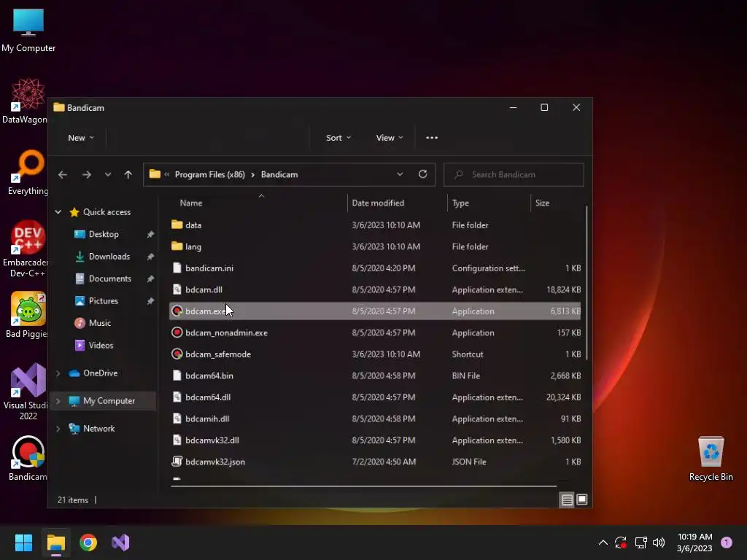Open the New dropdown menu

pos(80,138)
